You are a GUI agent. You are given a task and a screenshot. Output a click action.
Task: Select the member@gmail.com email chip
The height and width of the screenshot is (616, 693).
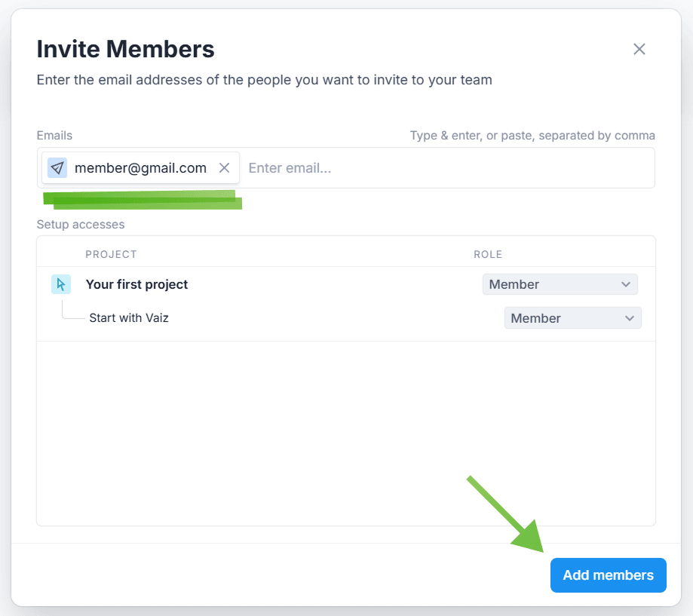click(140, 168)
